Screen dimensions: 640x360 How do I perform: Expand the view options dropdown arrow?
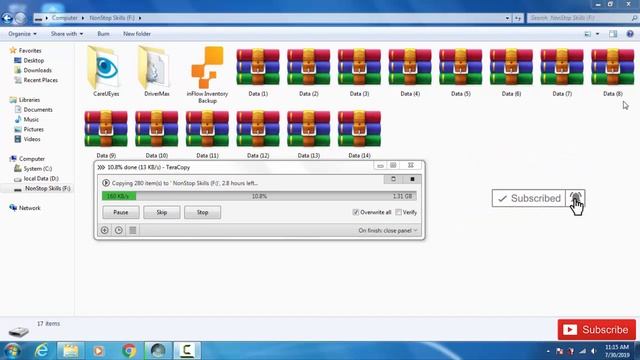[598, 34]
